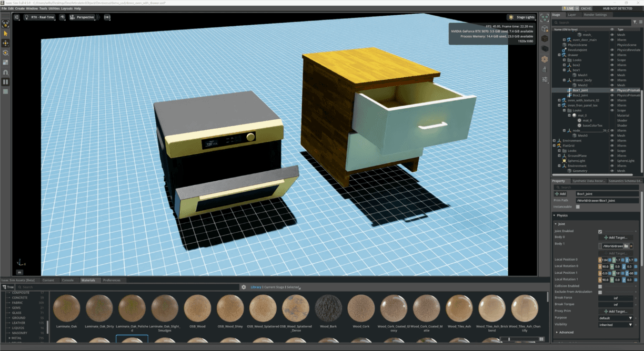Expand the FlatGrid tree node
Screen dimensions: 644x351
(x=554, y=146)
